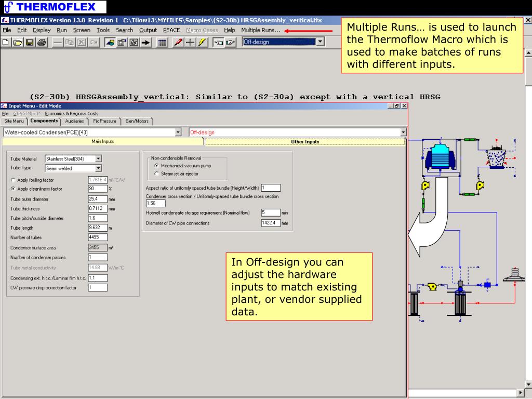
Task: Click the New file toolbar icon
Action: (x=6, y=42)
